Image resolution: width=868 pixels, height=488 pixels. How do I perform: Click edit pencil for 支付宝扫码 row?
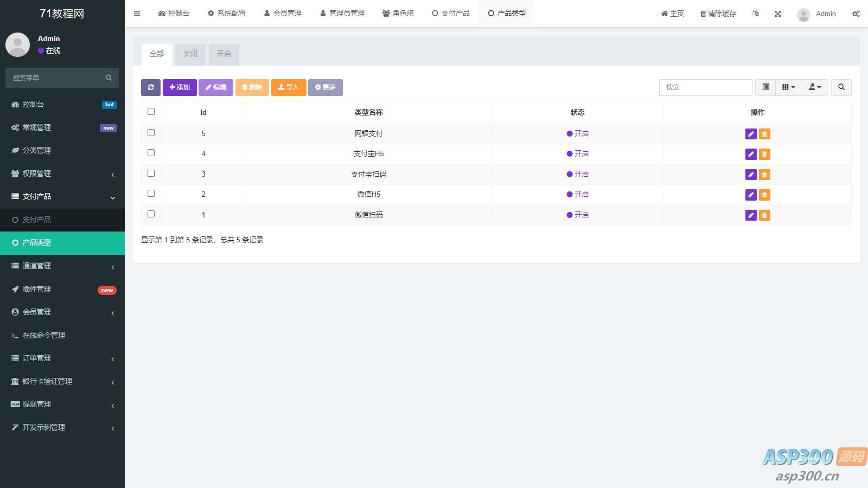(x=751, y=175)
